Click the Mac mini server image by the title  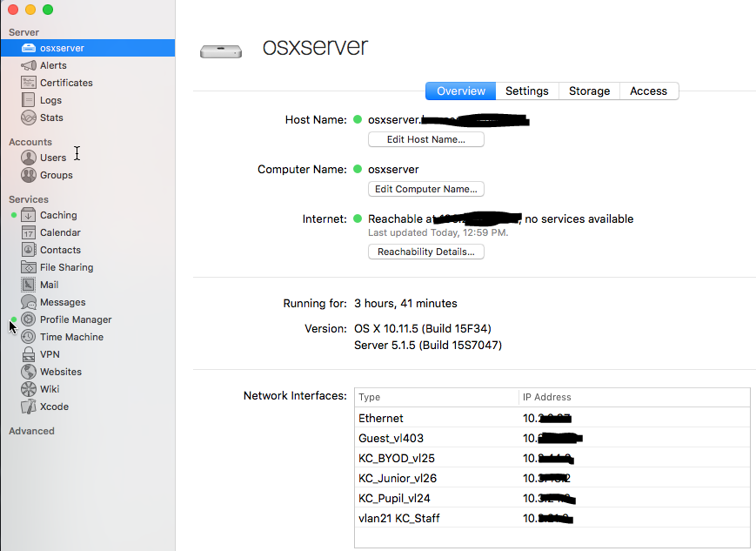(221, 50)
